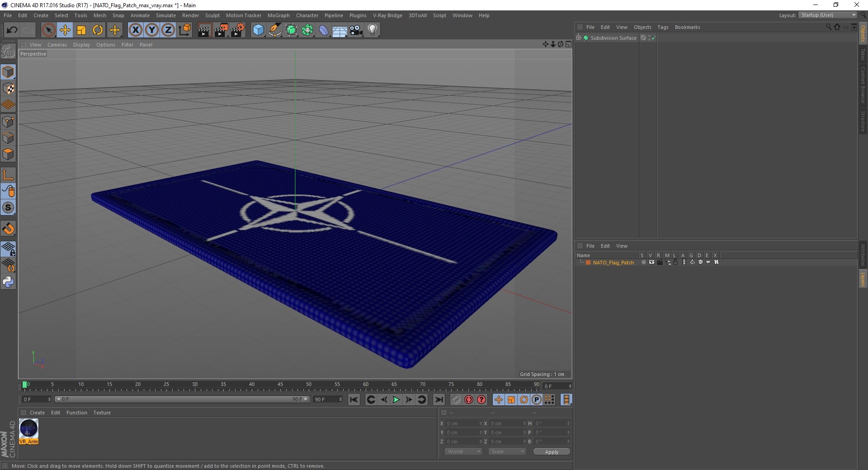868x470 pixels.
Task: Click Make Editable icon
Action: pyautogui.click(x=8, y=52)
